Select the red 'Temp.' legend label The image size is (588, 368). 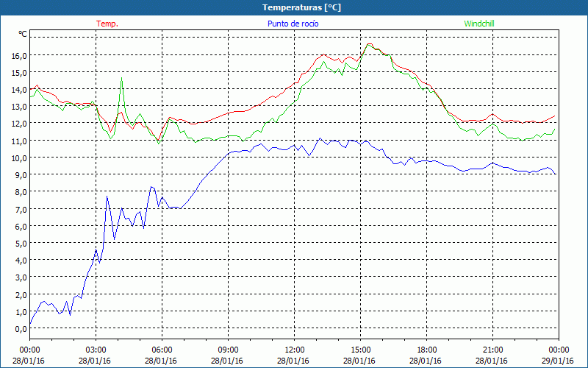point(107,24)
